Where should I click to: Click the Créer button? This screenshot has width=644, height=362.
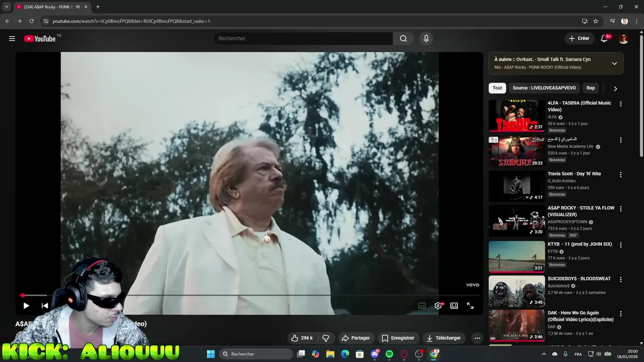coord(579,39)
